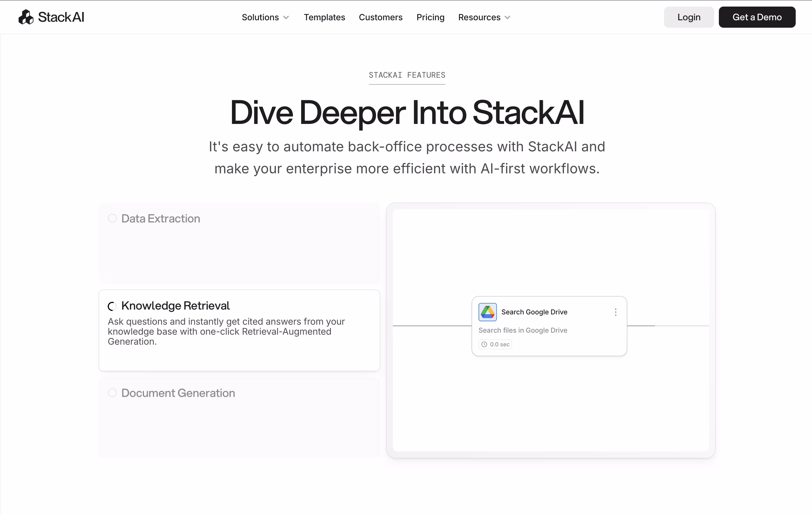Select the Document Generation radio circle
The width and height of the screenshot is (812, 514).
click(112, 393)
